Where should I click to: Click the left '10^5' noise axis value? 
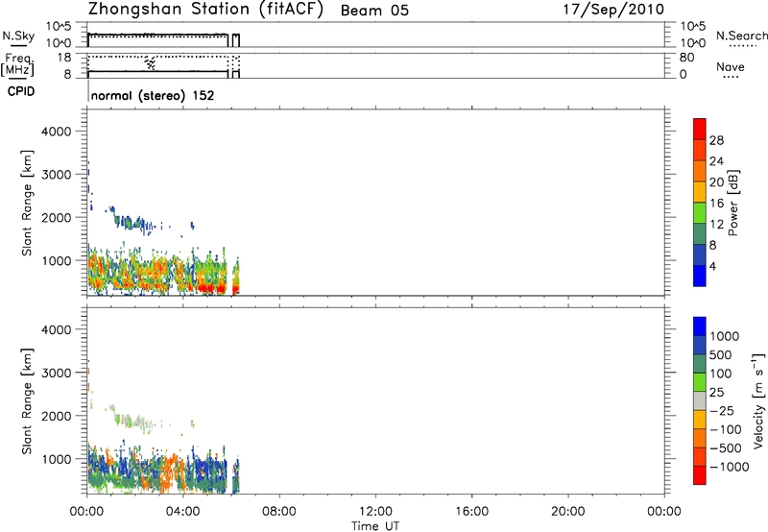coord(59,26)
